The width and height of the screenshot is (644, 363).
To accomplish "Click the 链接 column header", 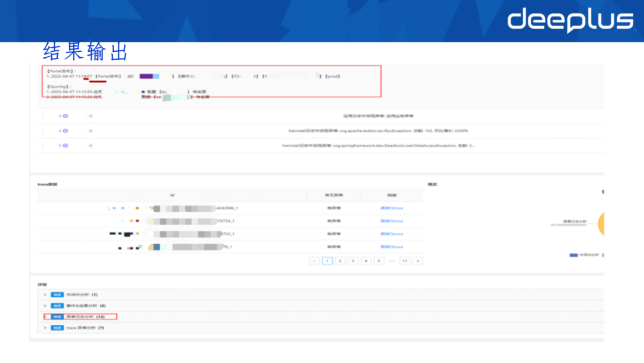I will pyautogui.click(x=392, y=195).
